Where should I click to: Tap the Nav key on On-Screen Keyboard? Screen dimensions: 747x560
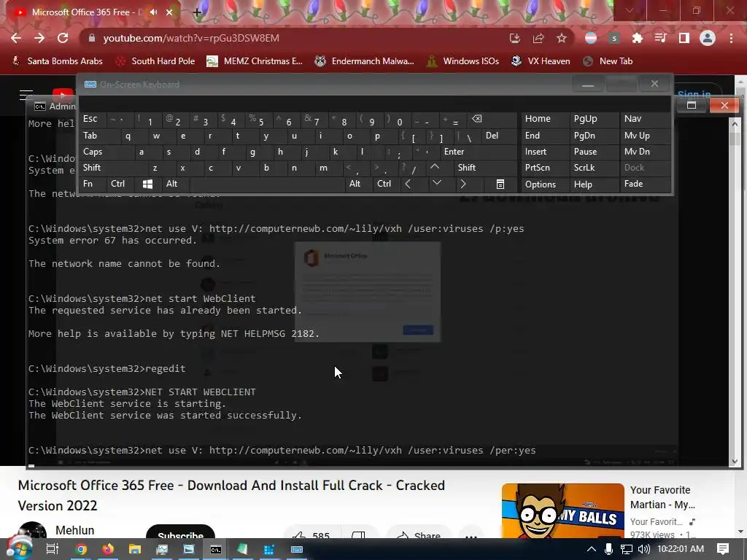click(646, 119)
